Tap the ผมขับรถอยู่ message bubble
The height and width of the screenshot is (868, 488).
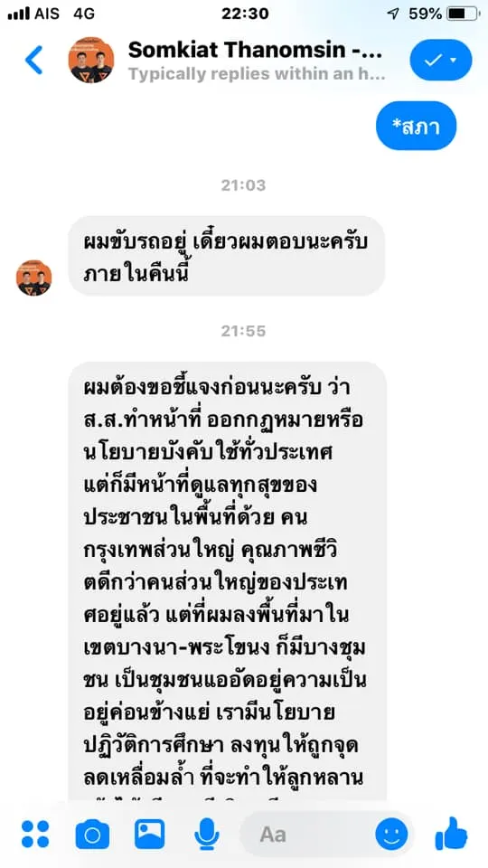pyautogui.click(x=226, y=255)
